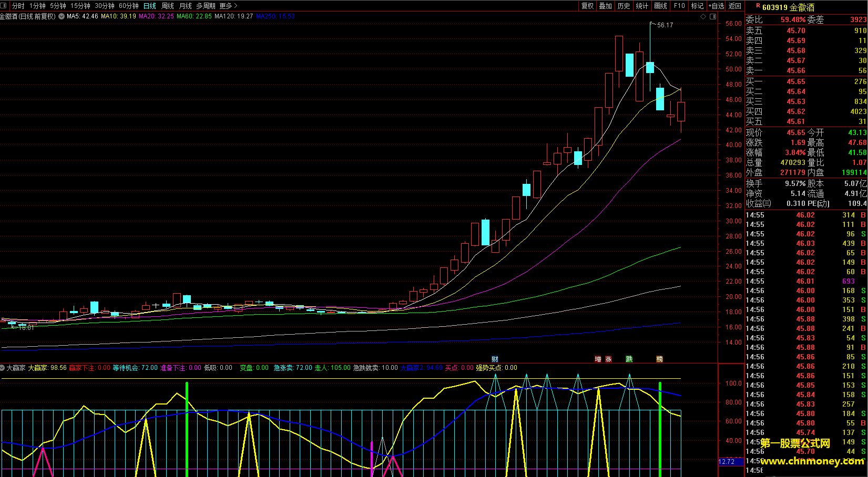868x477 pixels.
Task: Click the MA120: 19.27 indicator label
Action: click(x=233, y=16)
